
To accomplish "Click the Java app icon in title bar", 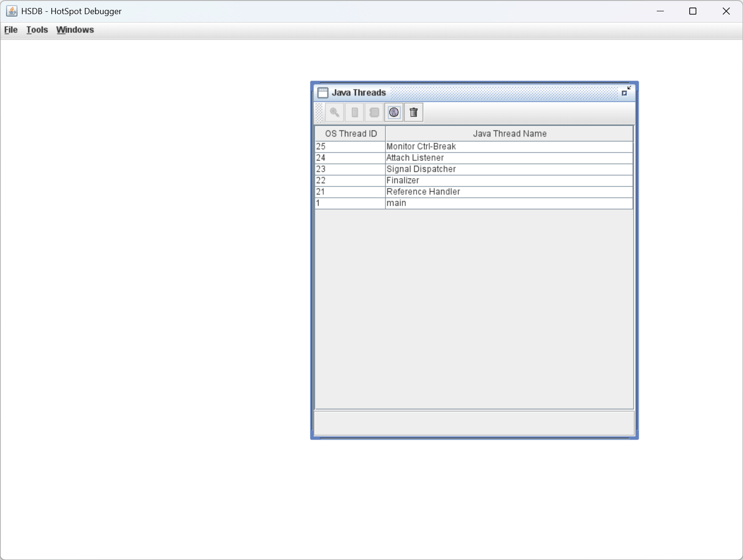I will [x=12, y=11].
